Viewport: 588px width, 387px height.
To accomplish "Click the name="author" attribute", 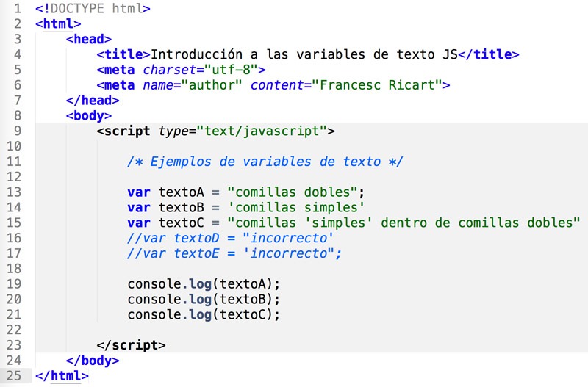I will pos(193,85).
